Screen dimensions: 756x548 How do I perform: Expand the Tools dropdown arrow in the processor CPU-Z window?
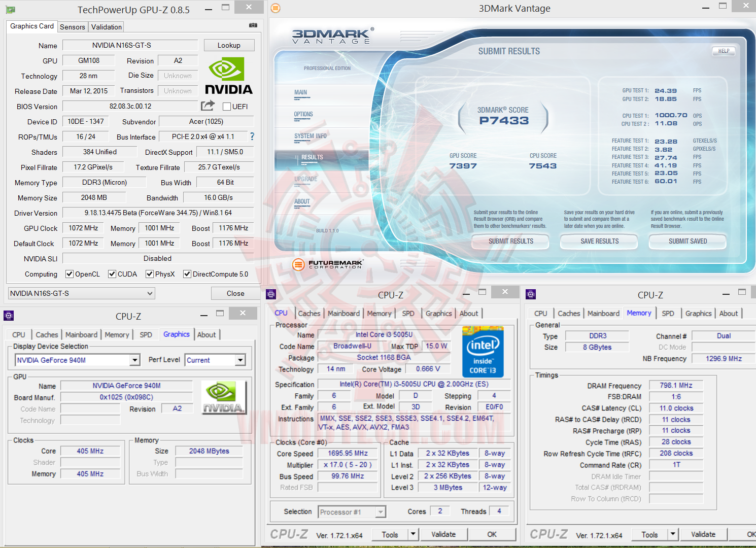pos(414,534)
